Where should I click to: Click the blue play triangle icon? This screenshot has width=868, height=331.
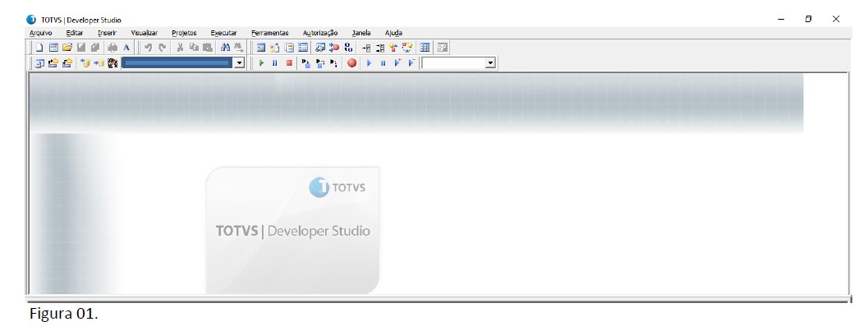coord(369,63)
